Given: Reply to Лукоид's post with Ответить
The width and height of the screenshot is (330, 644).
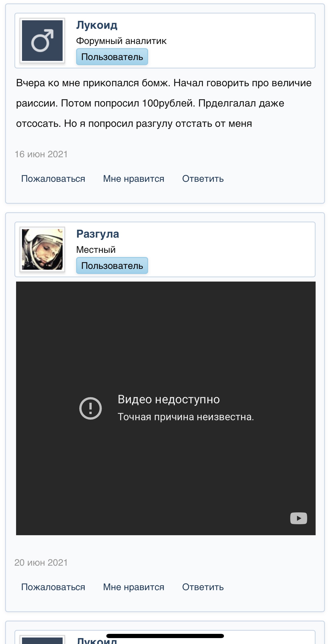Looking at the screenshot, I should pyautogui.click(x=203, y=179).
